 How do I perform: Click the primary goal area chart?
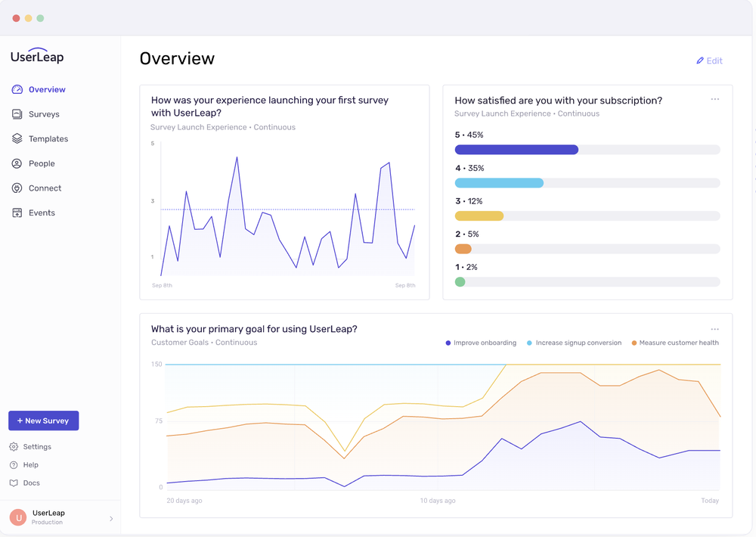[x=442, y=427]
